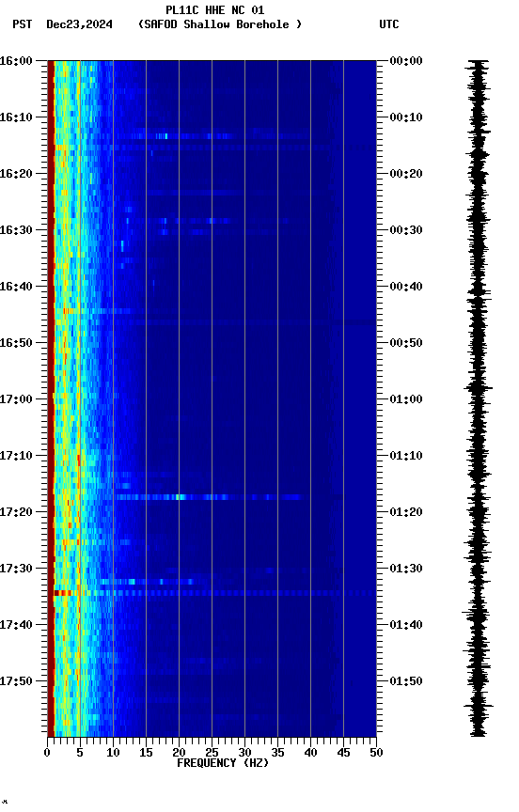Click the seismogram waveform trace
519x812 pixels.
click(478, 398)
